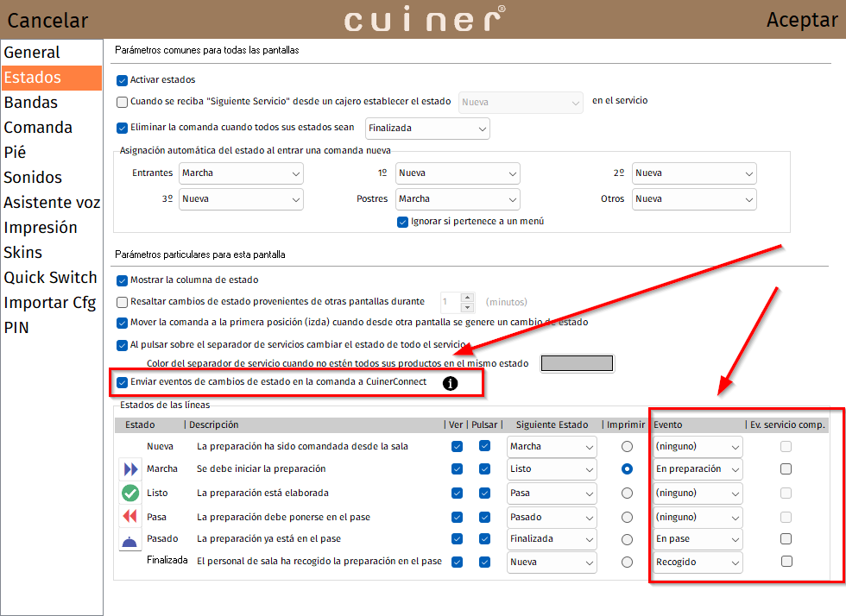Open the Skins section
Screen dimensions: 846x616
click(52, 253)
